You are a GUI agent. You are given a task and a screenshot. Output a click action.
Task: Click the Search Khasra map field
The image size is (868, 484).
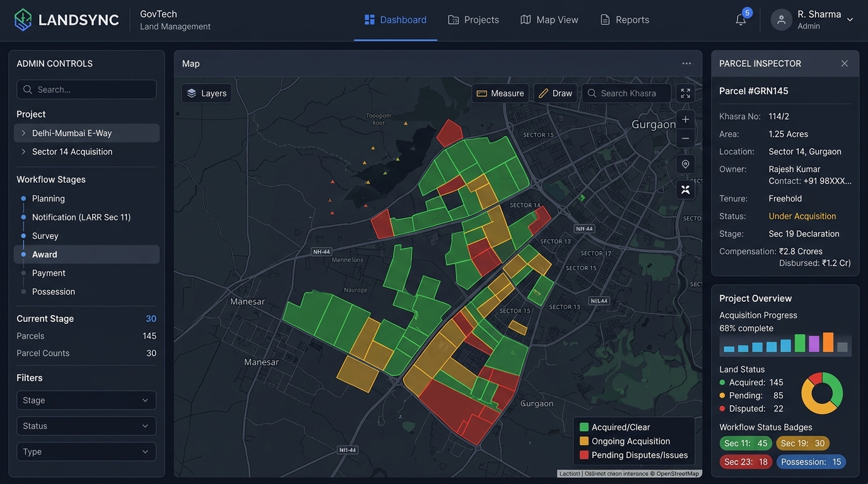(626, 93)
